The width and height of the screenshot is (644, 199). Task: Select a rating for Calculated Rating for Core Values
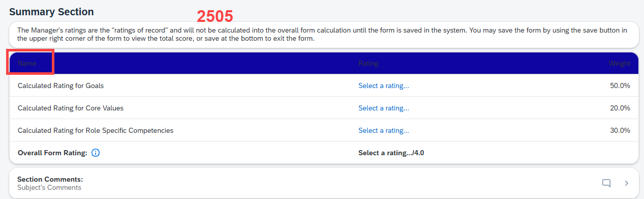(384, 108)
